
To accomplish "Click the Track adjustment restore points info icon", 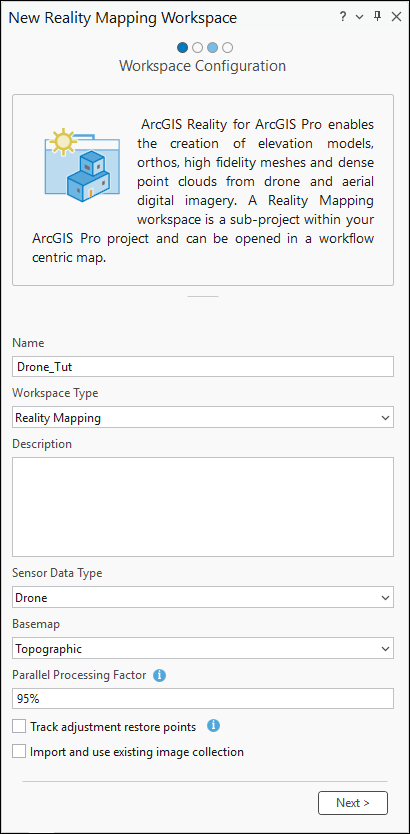I will [x=213, y=725].
